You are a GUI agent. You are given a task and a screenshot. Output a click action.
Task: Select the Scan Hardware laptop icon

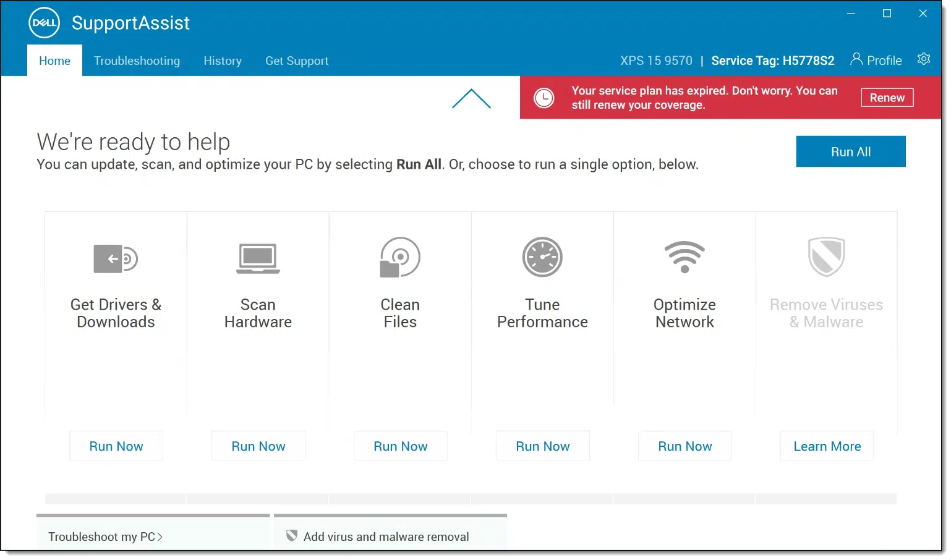tap(258, 258)
